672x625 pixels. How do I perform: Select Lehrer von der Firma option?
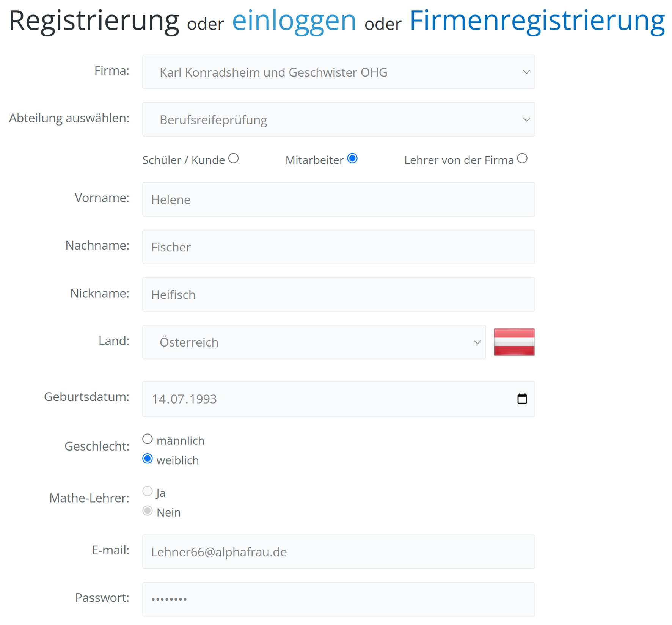[522, 159]
